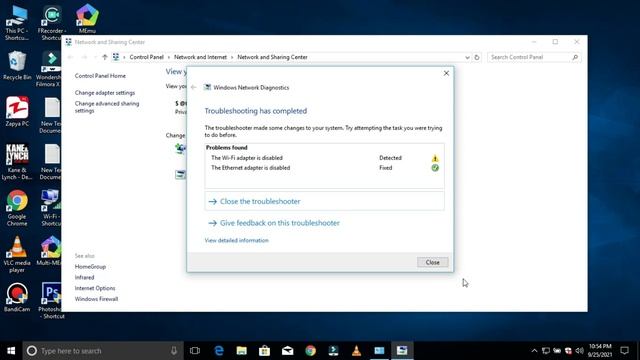Select Close the troubleshooter option
This screenshot has height=360, width=640.
click(324, 201)
